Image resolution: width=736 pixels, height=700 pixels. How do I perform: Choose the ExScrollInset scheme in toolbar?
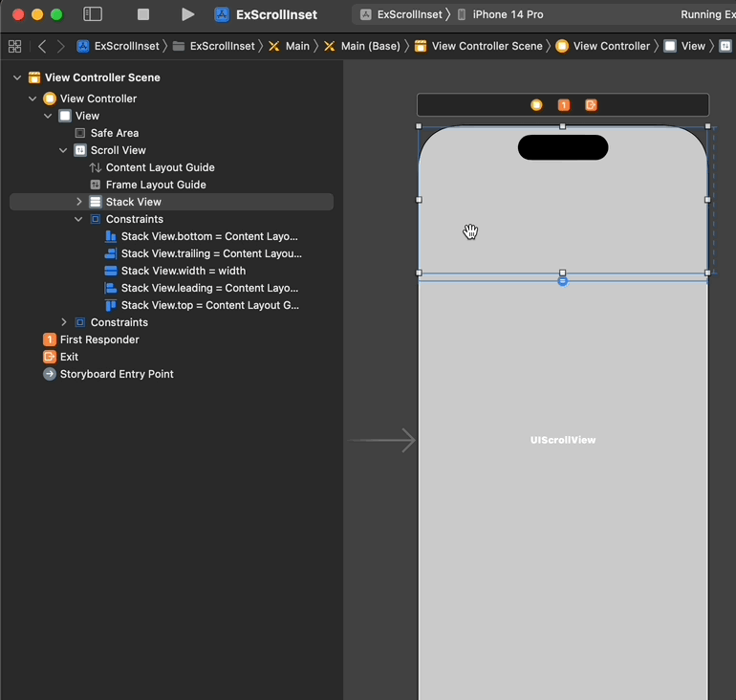(400, 14)
